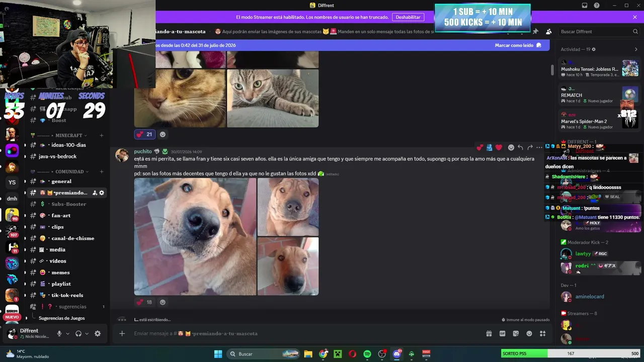The image size is (644, 362).
Task: Open Mushoku Tensei activity card
Action: pyautogui.click(x=600, y=69)
